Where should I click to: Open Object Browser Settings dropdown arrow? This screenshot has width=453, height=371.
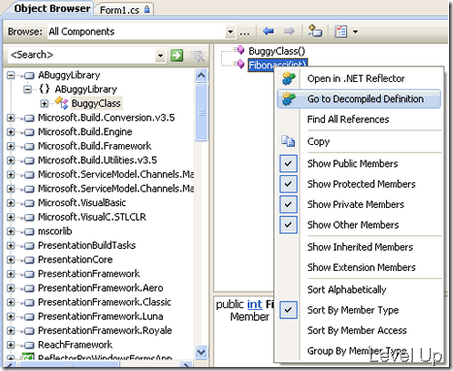click(355, 32)
